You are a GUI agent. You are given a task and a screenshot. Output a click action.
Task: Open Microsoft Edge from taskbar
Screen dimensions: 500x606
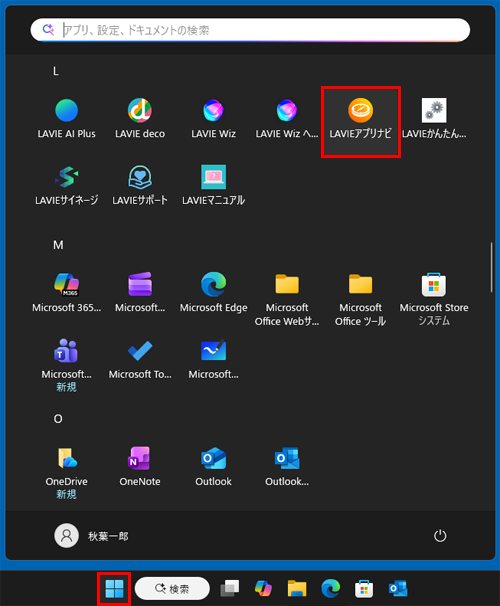click(330, 589)
